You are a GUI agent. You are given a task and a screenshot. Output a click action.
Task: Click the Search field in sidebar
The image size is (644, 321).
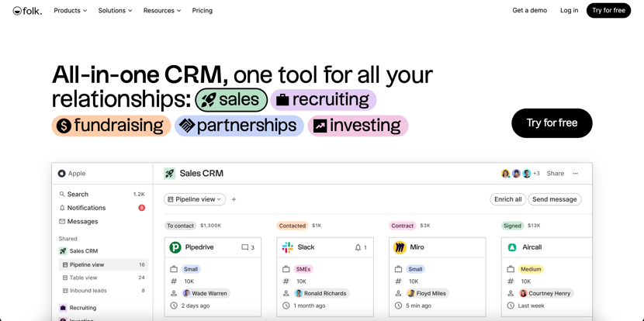tap(102, 194)
